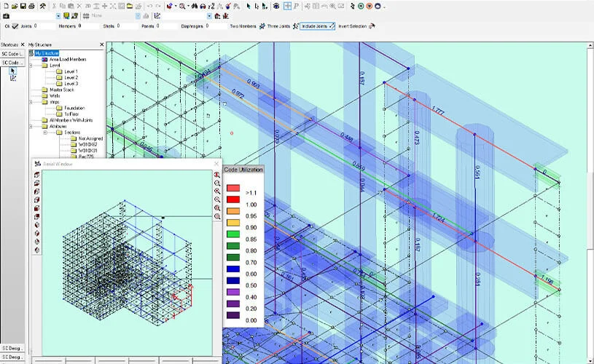
Task: Toggle the Include Joints option
Action: [x=316, y=25]
